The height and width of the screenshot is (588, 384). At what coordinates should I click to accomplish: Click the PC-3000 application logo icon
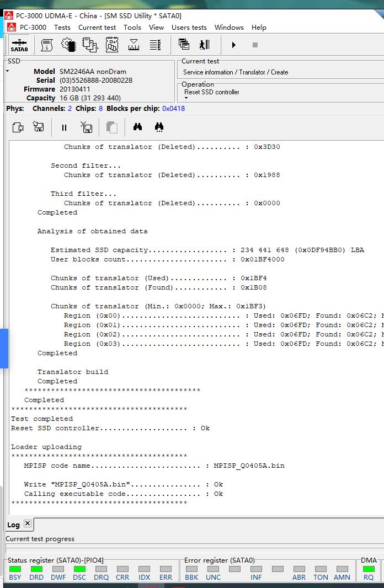pyautogui.click(x=9, y=15)
